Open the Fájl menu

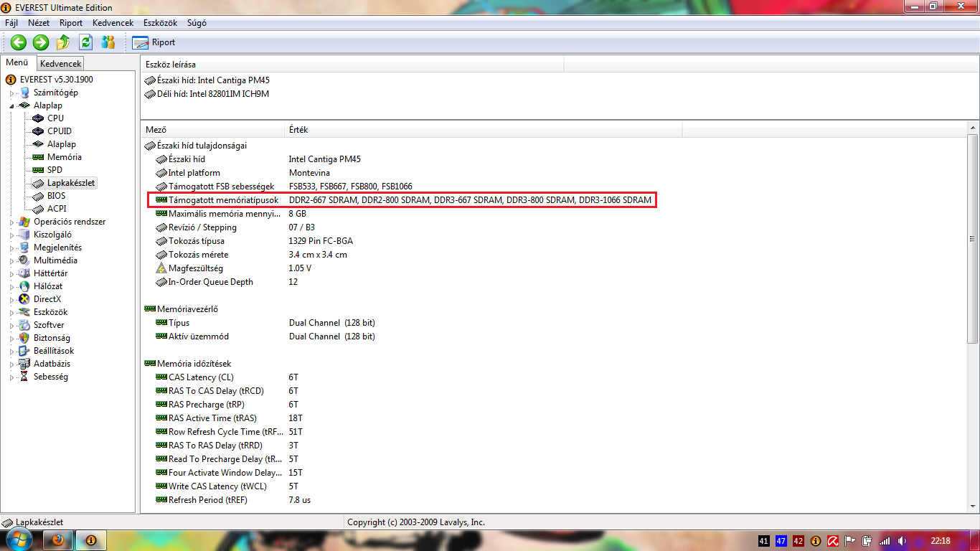click(11, 23)
